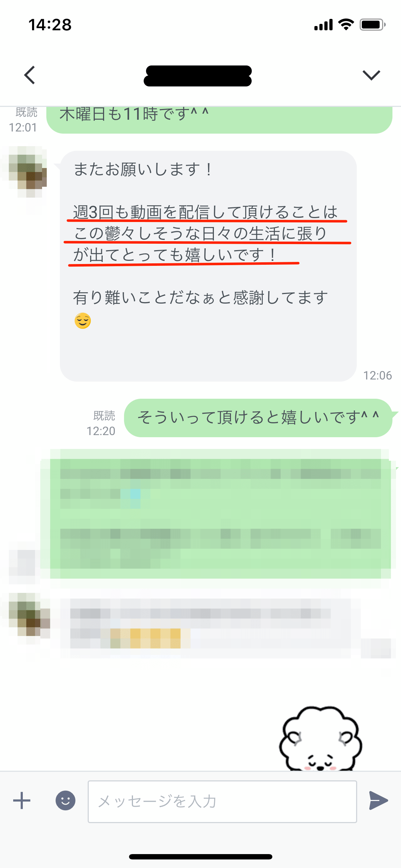Screen dimensions: 401x868
Task: Open the emoji sticker picker
Action: tap(66, 801)
